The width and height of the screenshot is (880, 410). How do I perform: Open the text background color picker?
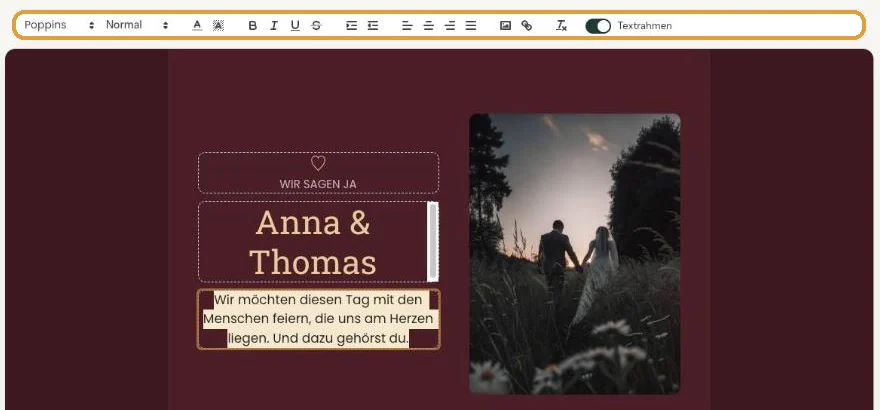(x=218, y=25)
